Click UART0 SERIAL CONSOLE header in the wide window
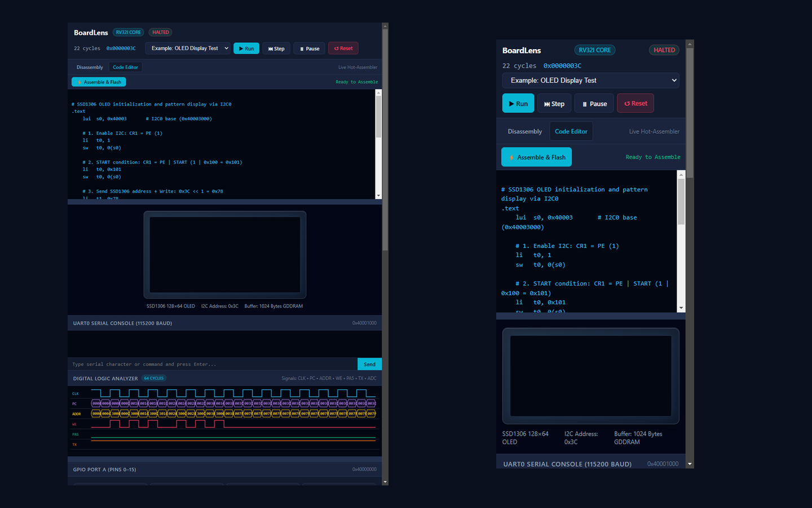The image size is (812, 508). (x=122, y=323)
